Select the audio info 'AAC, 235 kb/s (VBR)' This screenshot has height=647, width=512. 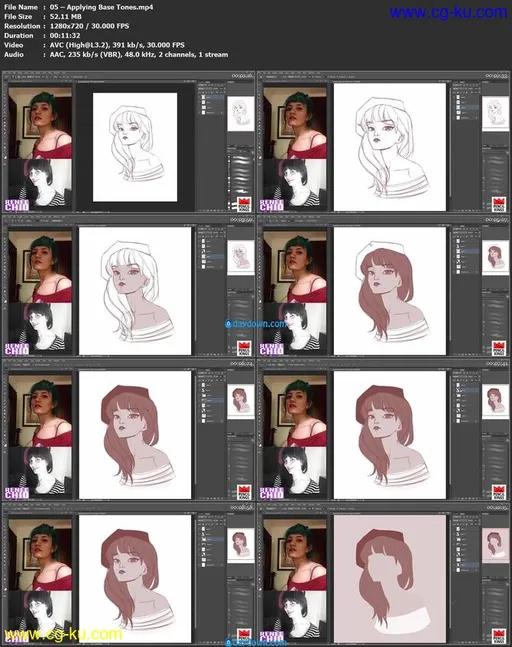(86, 54)
